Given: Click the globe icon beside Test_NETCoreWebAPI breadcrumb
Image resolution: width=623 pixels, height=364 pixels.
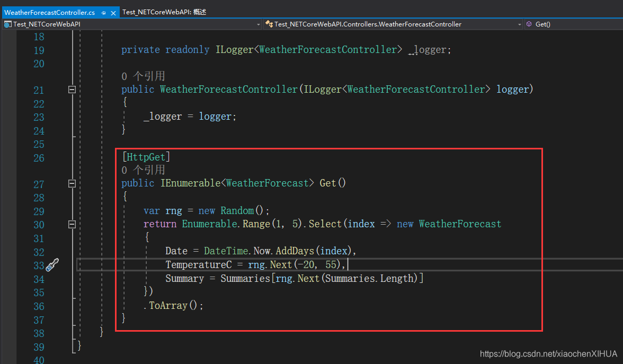Looking at the screenshot, I should click(7, 24).
